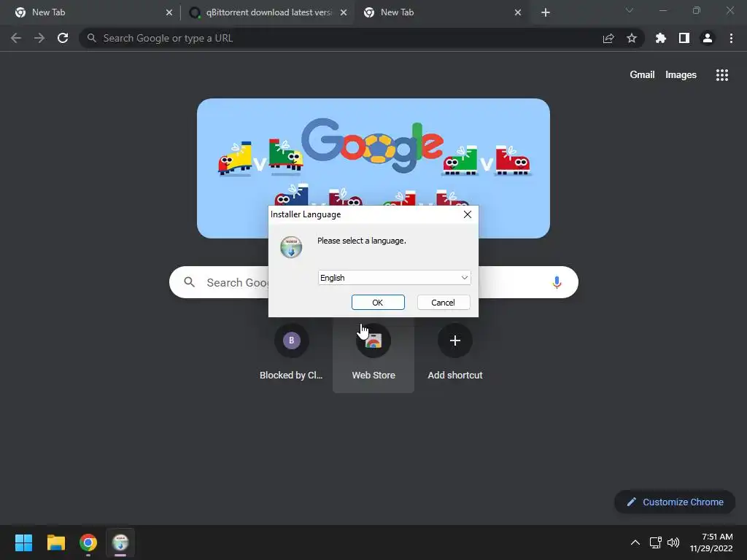Bookmark this tab with the star

pos(632,38)
